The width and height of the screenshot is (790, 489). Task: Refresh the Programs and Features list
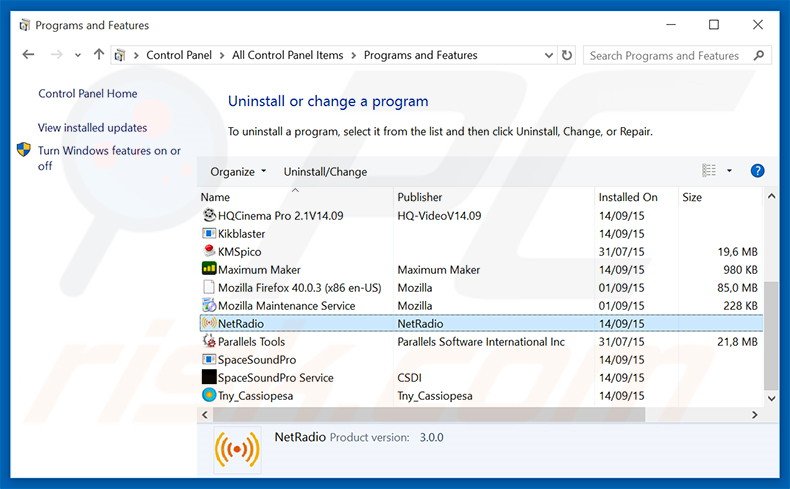(567, 55)
